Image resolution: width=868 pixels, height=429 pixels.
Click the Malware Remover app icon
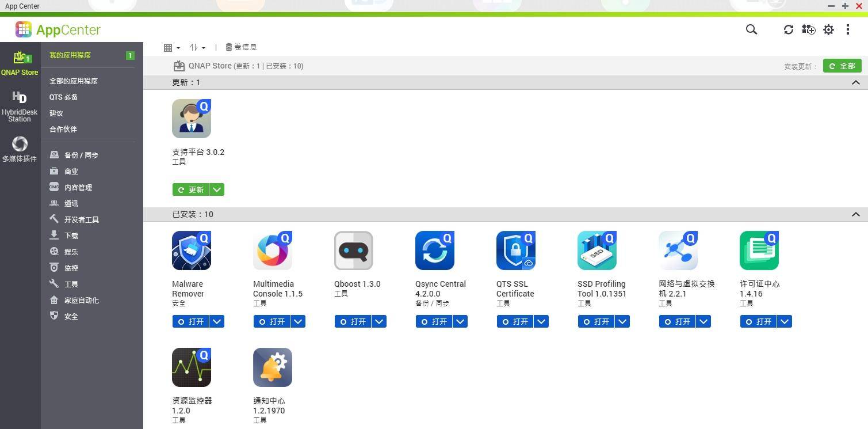click(x=192, y=250)
